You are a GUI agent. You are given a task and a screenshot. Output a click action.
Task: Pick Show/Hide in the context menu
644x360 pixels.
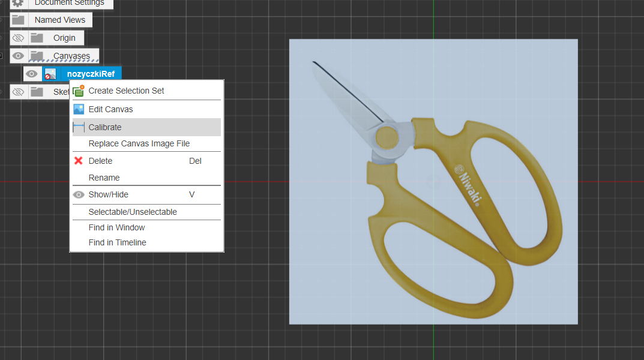(108, 194)
